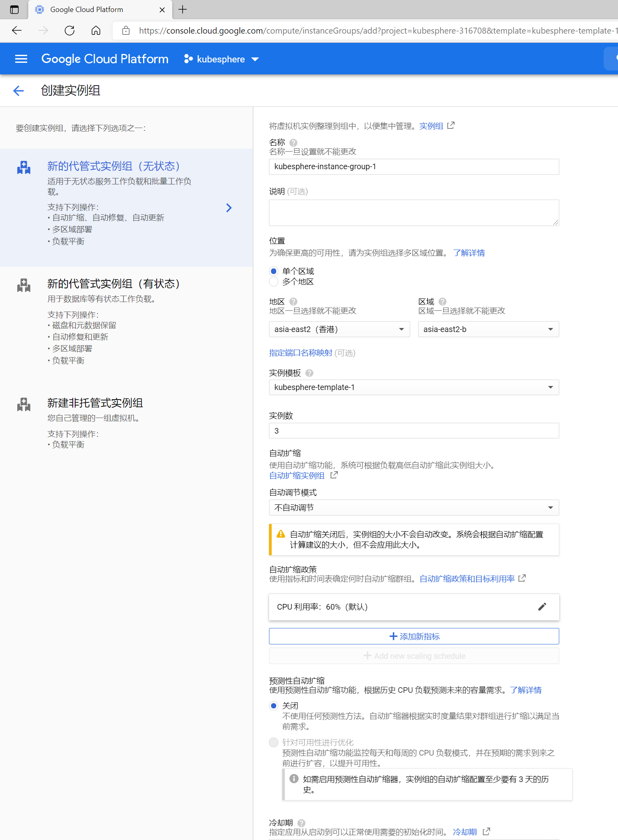Open the 区域 dropdown showing asia-east2-b
Screen dimensions: 618x840
tap(488, 329)
